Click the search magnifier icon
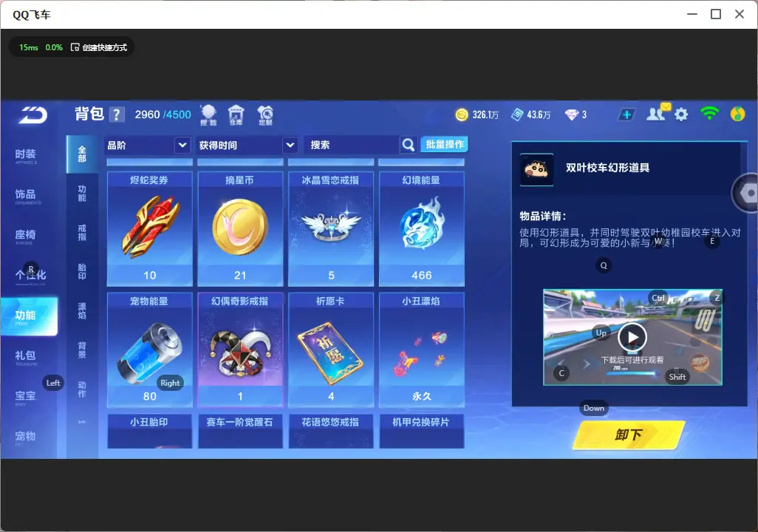Image resolution: width=758 pixels, height=532 pixels. (x=409, y=145)
